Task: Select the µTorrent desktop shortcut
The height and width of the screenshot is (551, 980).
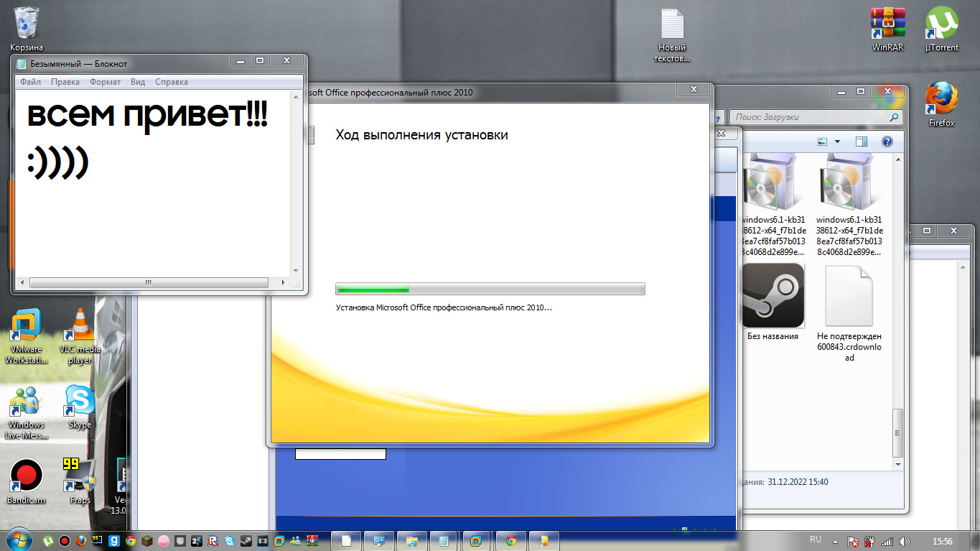Action: pyautogui.click(x=941, y=29)
